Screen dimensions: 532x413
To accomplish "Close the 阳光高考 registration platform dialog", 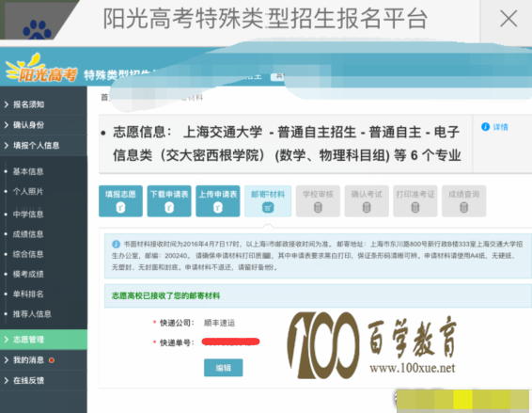I will point(509,18).
